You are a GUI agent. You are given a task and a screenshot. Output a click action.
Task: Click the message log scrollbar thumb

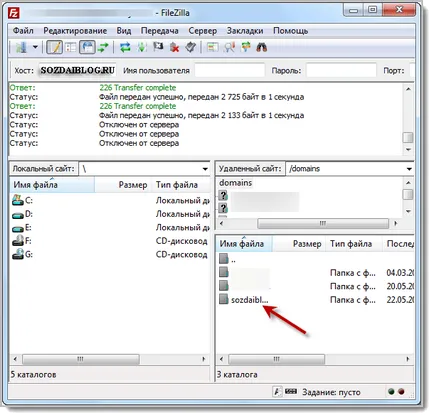coord(408,137)
